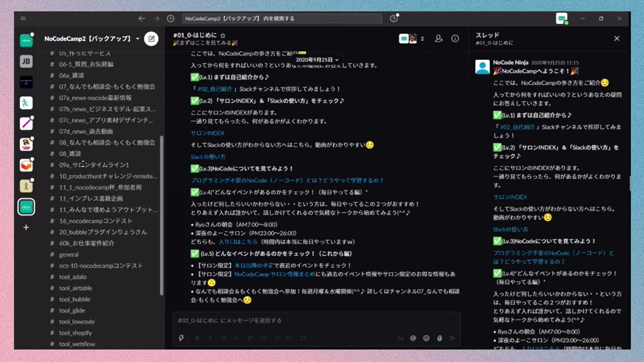644x362 pixels.
Task: Open NoCodeCamp サロン情報まとめ link
Action: 275,274
